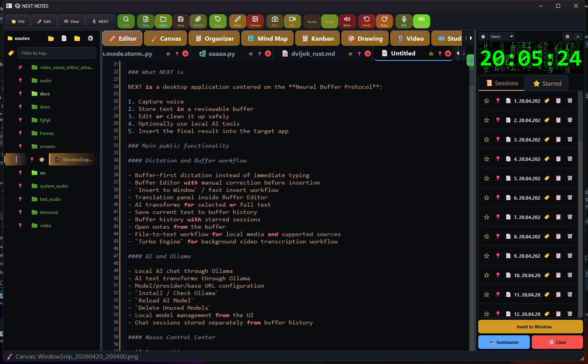Click the Find toolbar button
The height and width of the screenshot is (364, 588).
click(x=126, y=21)
